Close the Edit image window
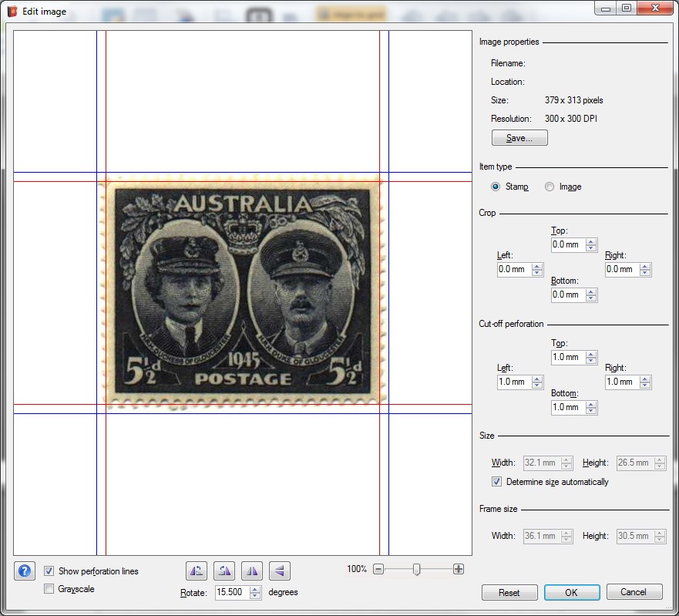The height and width of the screenshot is (616, 679). click(655, 8)
